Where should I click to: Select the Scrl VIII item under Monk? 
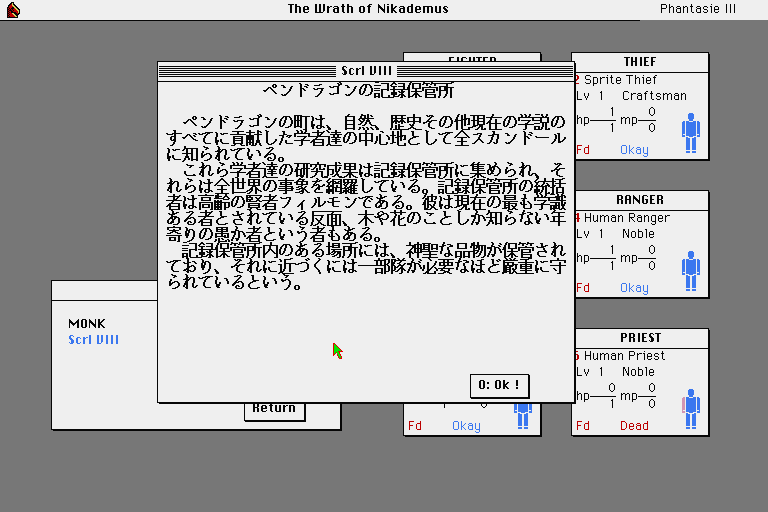click(94, 340)
